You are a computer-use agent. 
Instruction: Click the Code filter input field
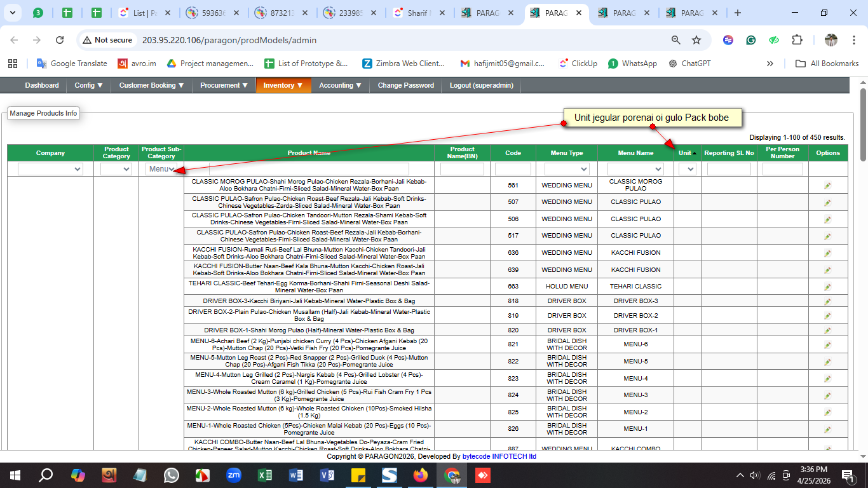512,169
